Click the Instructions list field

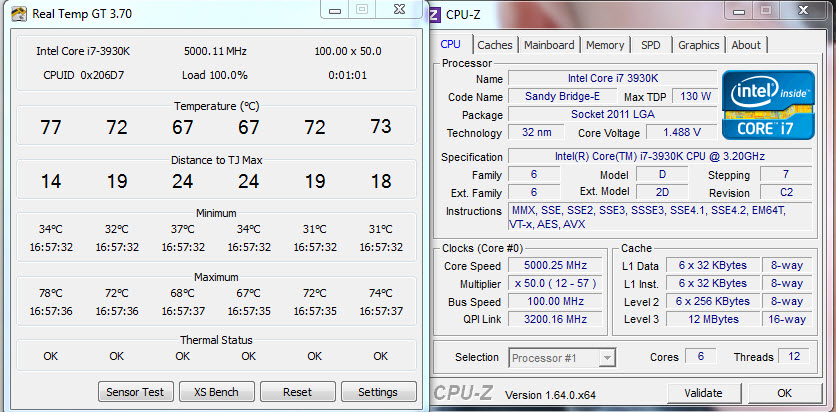tap(660, 217)
